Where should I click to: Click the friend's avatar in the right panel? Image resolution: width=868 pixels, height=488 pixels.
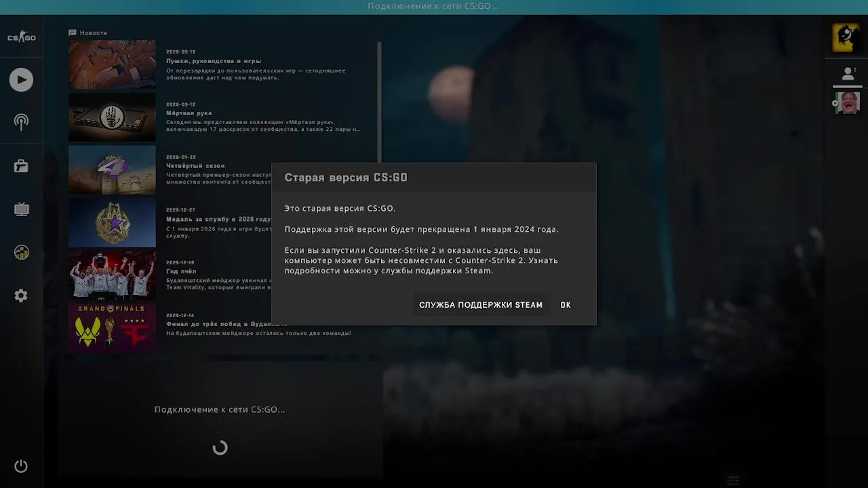click(x=848, y=103)
